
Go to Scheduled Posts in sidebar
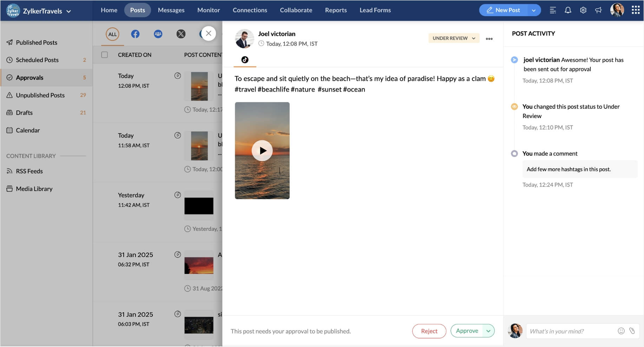pos(37,60)
